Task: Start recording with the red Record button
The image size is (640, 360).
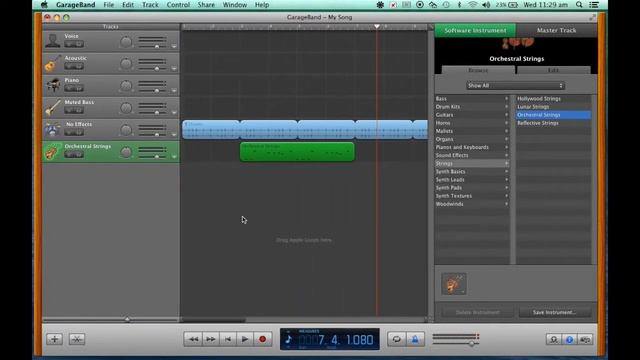Action: (262, 339)
